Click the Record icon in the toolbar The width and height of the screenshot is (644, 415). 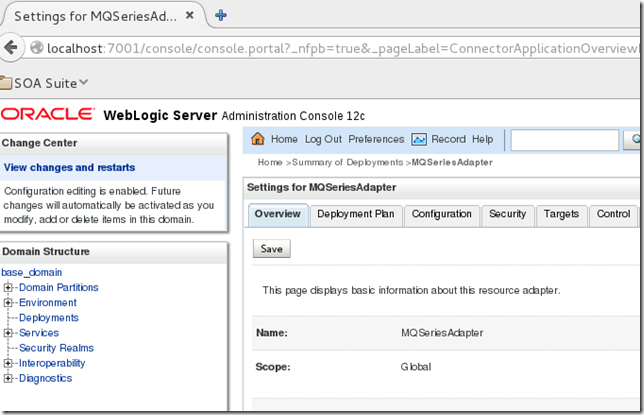tap(419, 140)
